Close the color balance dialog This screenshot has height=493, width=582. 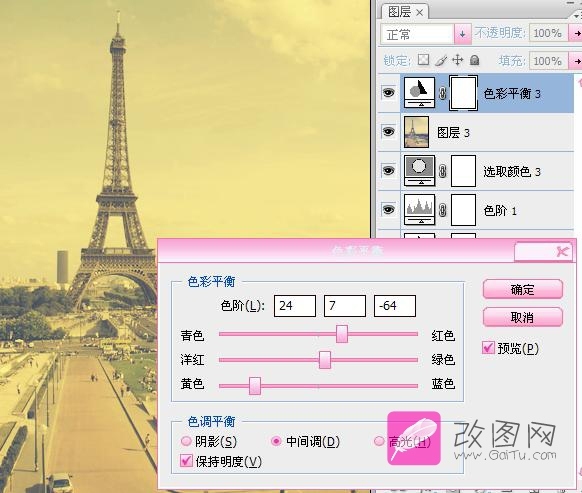click(x=562, y=252)
